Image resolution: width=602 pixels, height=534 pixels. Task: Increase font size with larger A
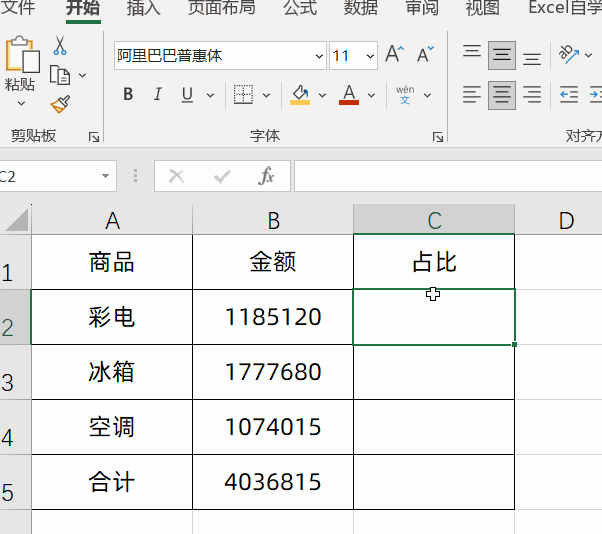tap(395, 54)
